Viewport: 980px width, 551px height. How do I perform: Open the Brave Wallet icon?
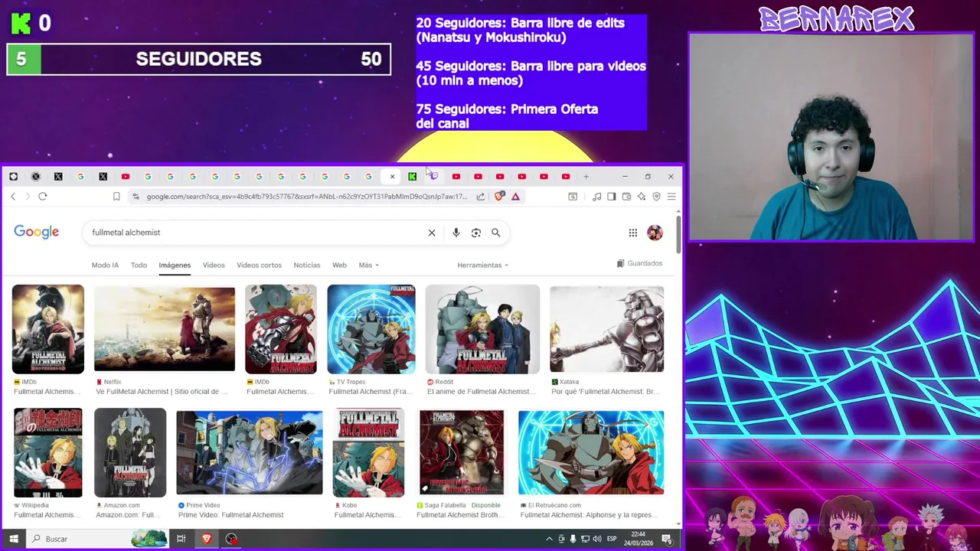tap(626, 197)
